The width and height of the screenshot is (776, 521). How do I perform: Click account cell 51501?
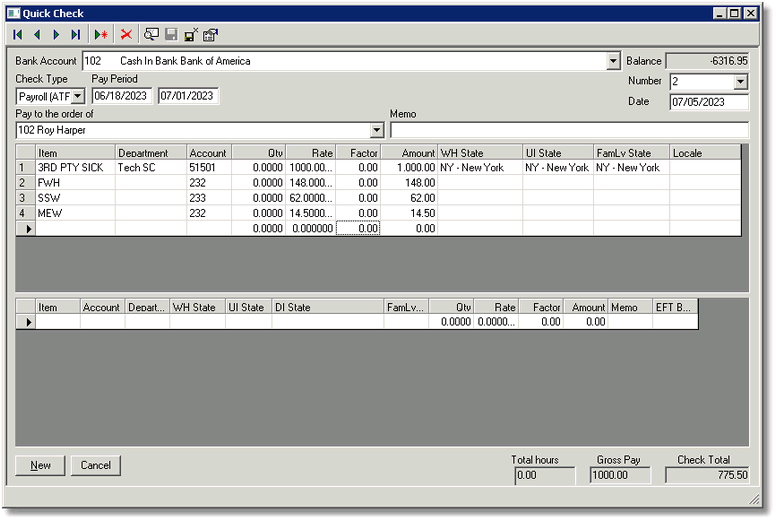coord(209,168)
